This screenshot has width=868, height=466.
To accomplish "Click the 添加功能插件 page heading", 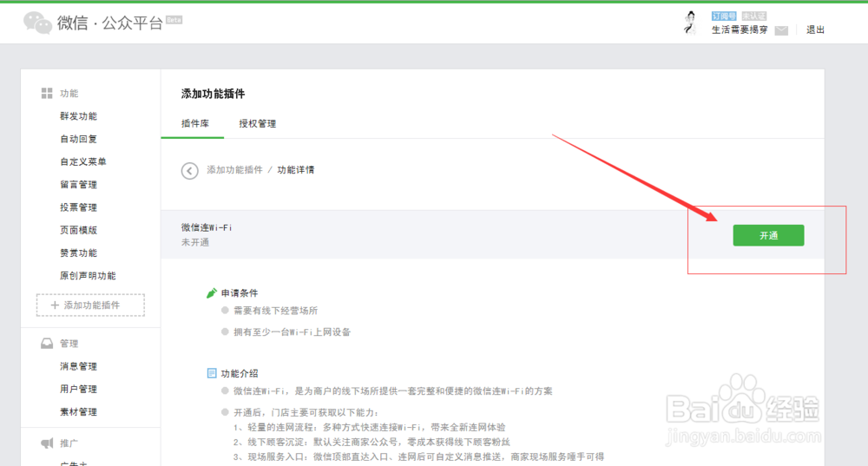I will point(214,94).
